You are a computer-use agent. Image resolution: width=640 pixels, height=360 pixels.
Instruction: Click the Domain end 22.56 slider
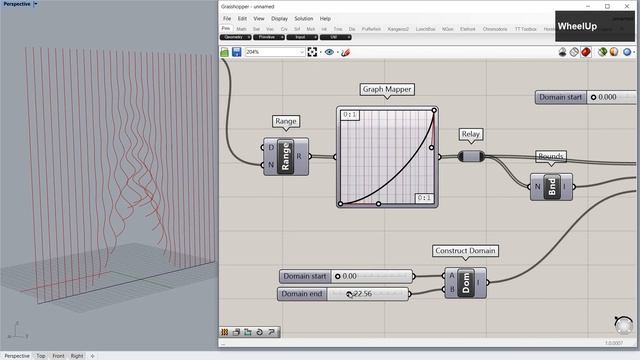[343, 294]
